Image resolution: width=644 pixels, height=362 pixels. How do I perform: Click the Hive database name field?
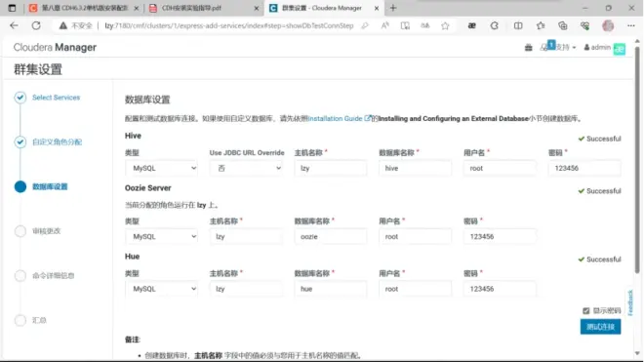(416, 168)
